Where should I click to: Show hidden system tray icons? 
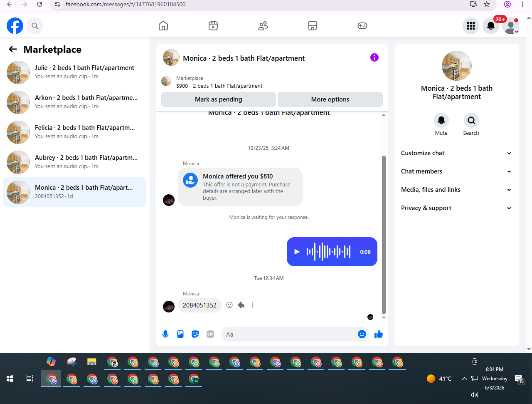pyautogui.click(x=464, y=379)
